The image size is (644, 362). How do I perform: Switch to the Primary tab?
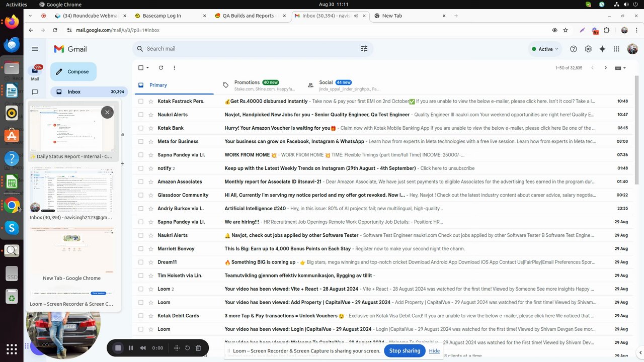(174, 85)
